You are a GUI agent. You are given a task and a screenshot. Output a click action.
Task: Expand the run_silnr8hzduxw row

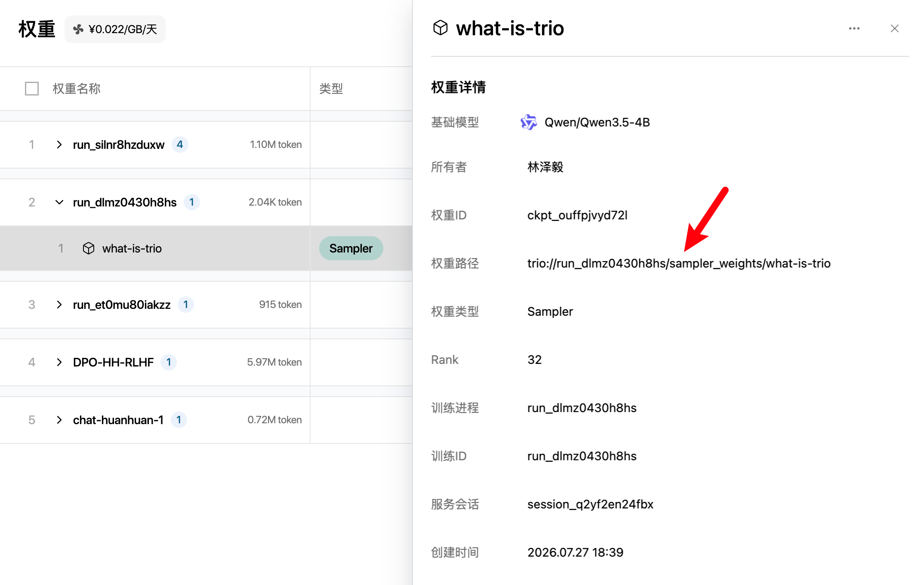(x=59, y=145)
